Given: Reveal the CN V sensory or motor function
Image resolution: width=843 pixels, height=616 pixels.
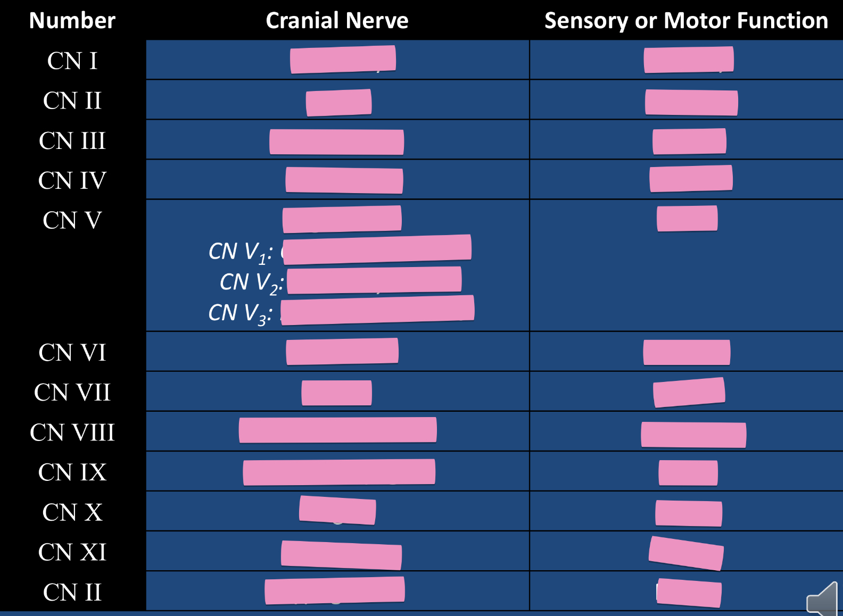Looking at the screenshot, I should [687, 219].
